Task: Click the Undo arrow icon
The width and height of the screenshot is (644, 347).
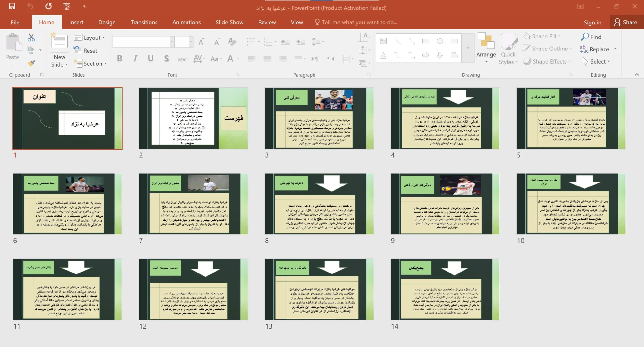Action: 30,6
